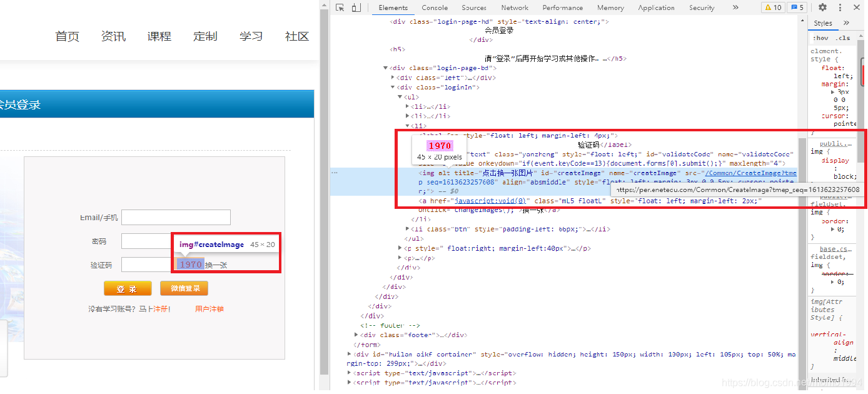Show more Styles pane tabs
This screenshot has height=394, width=868.
[x=847, y=23]
